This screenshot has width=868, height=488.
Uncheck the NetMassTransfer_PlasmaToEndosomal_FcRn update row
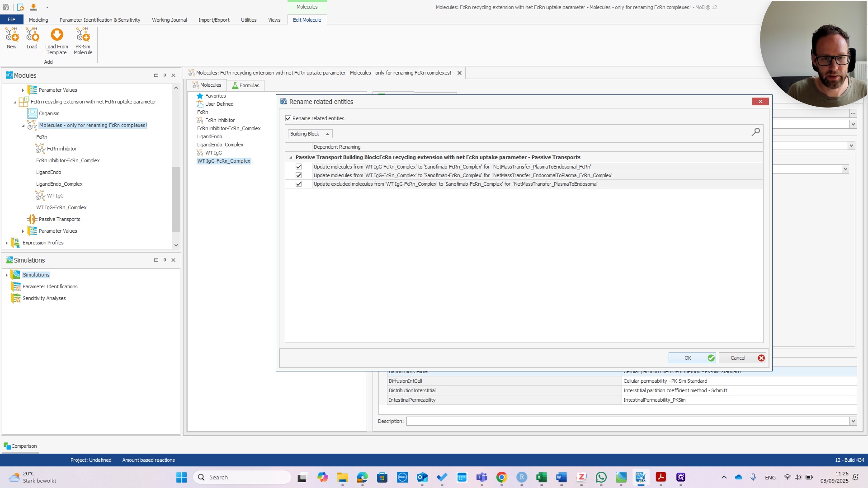pyautogui.click(x=298, y=167)
